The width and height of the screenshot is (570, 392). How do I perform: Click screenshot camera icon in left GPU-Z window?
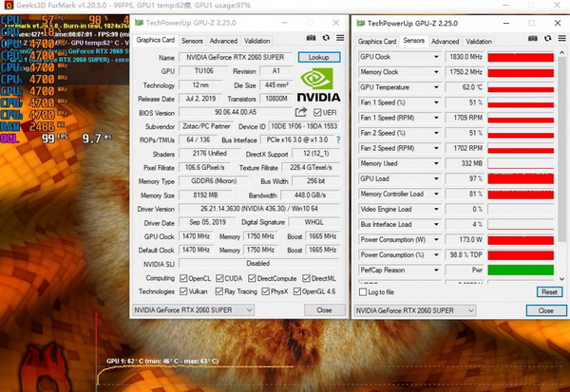pyautogui.click(x=311, y=38)
